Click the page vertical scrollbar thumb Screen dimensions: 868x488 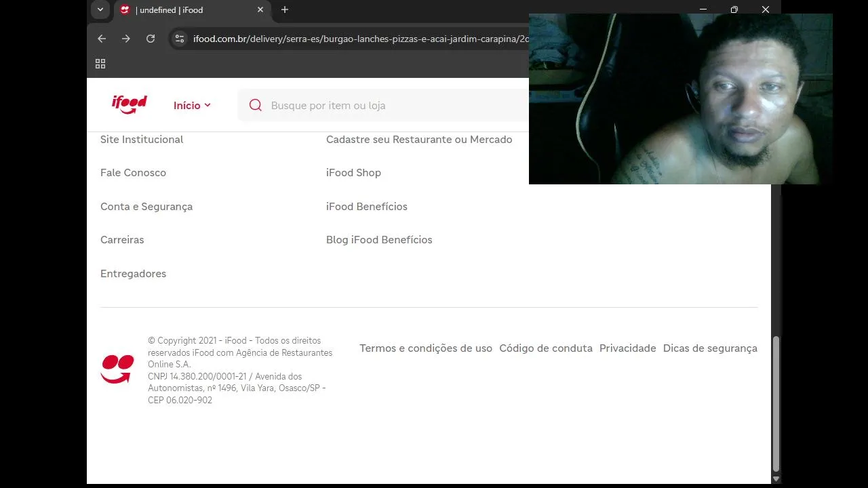tap(776, 403)
